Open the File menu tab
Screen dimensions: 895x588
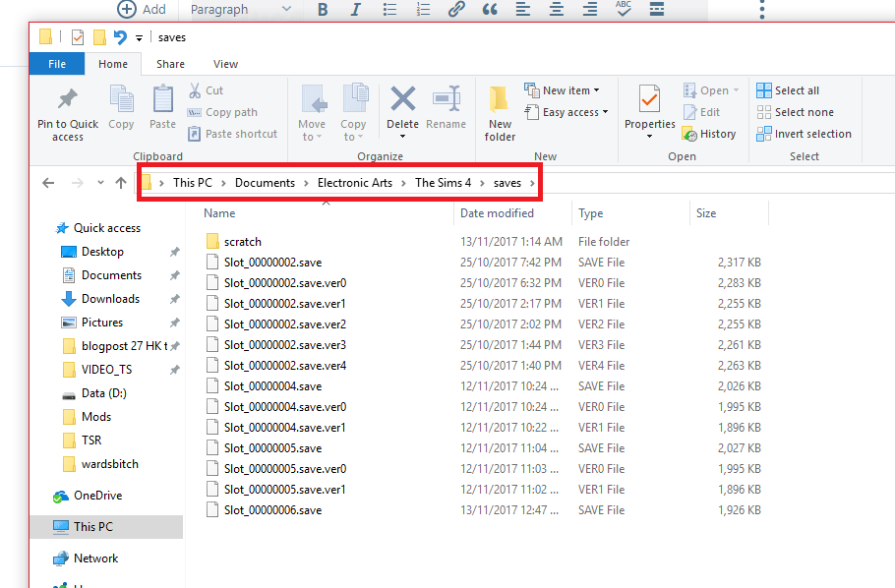tap(57, 64)
